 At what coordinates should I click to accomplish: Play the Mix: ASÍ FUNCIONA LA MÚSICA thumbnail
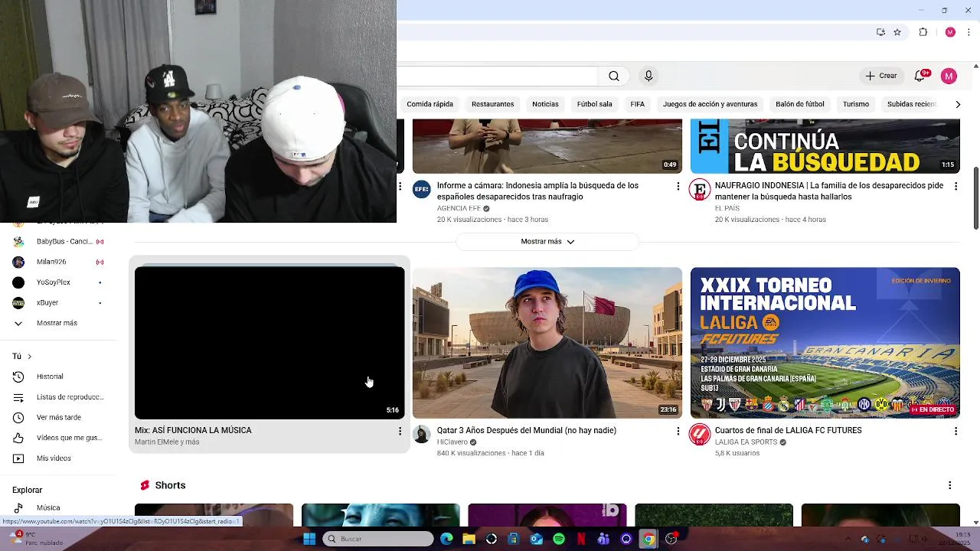tap(269, 343)
